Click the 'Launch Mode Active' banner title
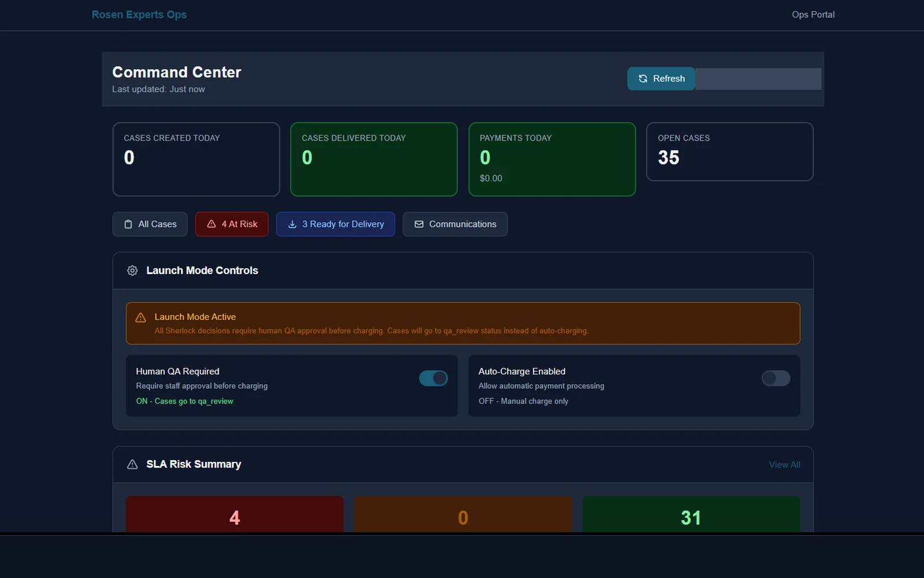 click(195, 317)
